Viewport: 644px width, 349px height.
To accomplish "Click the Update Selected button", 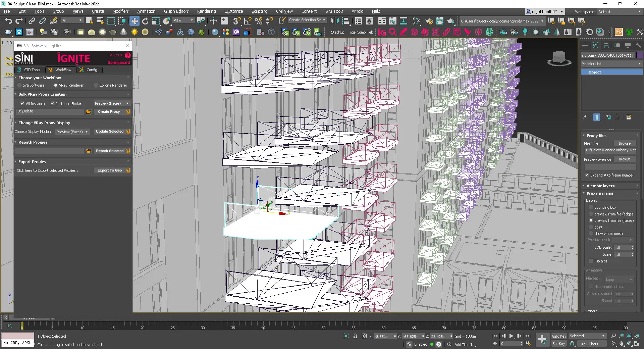I will [x=112, y=132].
